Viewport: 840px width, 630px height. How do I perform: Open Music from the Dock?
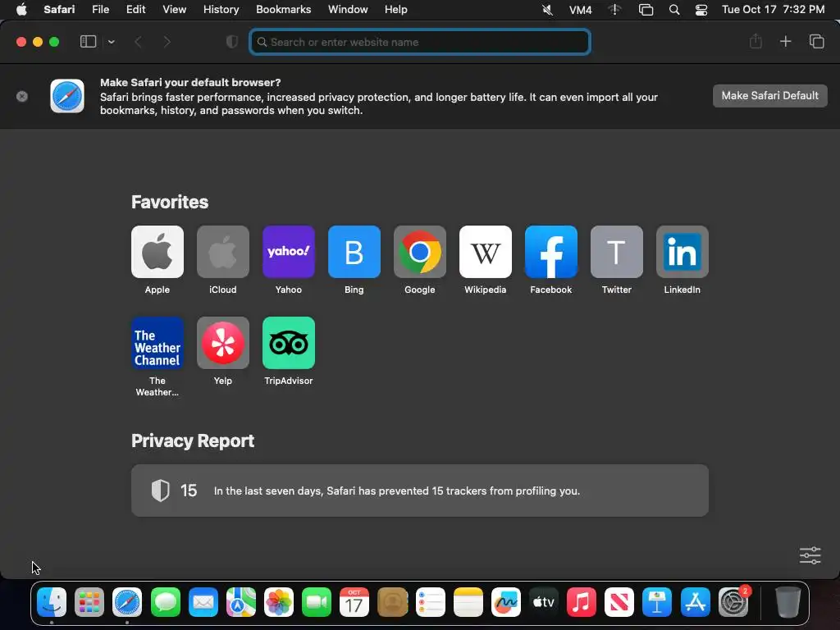click(582, 602)
